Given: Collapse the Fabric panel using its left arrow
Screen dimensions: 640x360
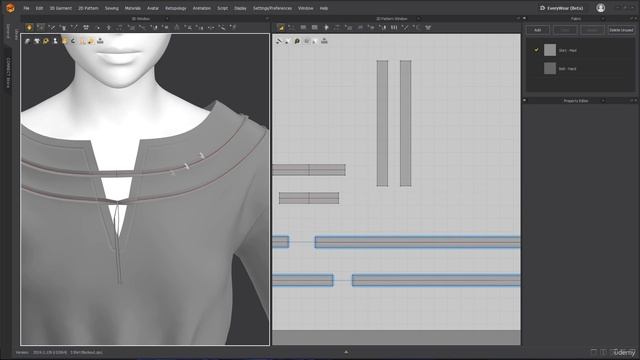Looking at the screenshot, I should (x=524, y=19).
